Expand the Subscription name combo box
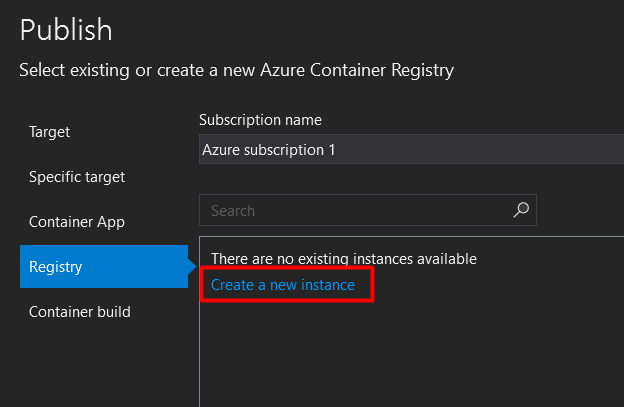624x407 pixels. click(410, 149)
